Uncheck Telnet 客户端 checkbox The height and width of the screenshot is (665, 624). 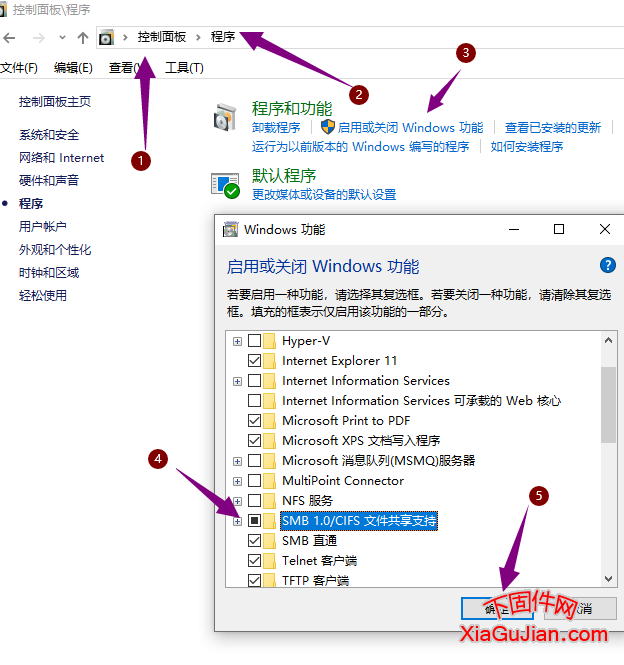254,561
